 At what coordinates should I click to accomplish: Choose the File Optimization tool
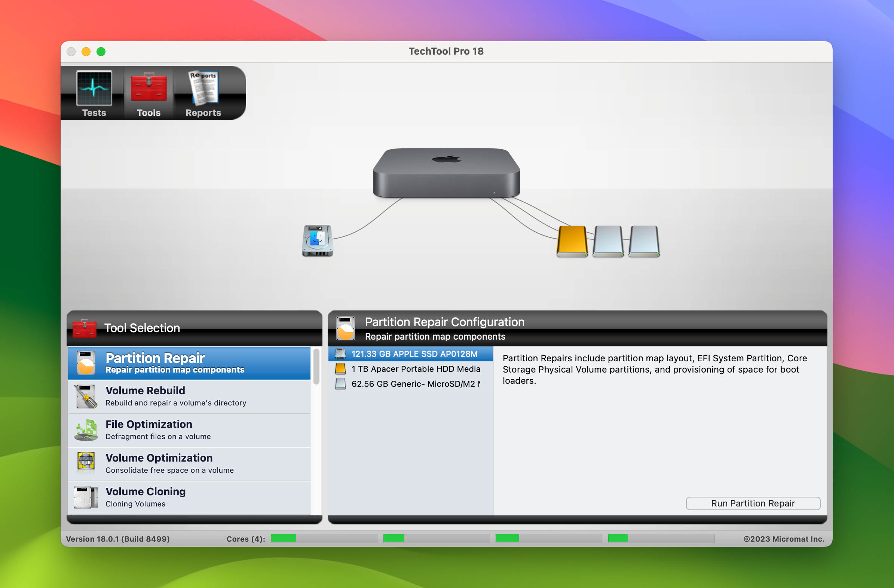tap(189, 431)
